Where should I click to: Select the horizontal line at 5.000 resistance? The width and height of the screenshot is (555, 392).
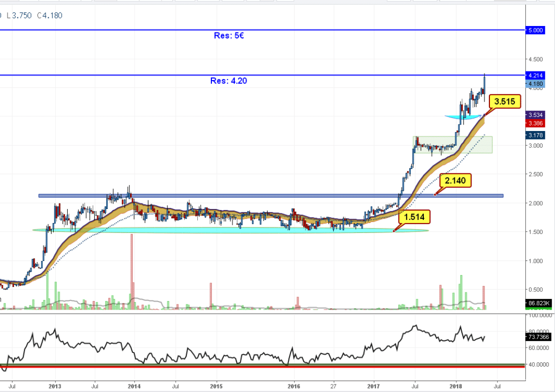click(x=262, y=30)
